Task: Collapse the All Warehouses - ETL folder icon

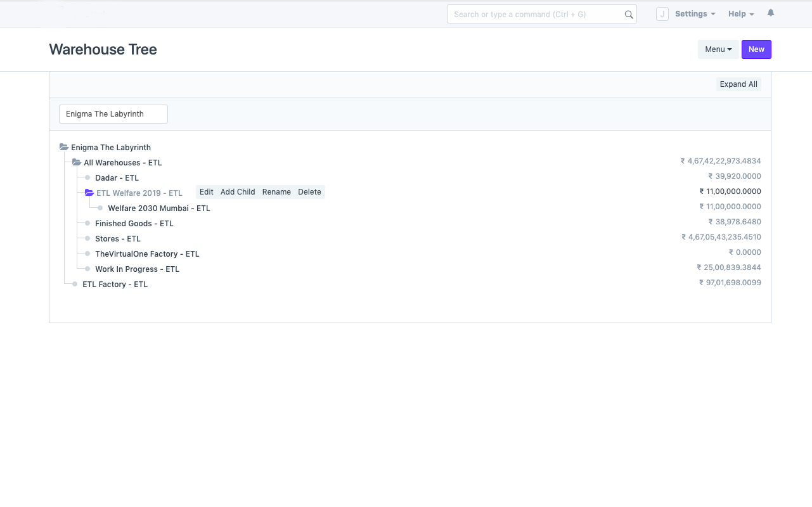Action: tap(77, 162)
